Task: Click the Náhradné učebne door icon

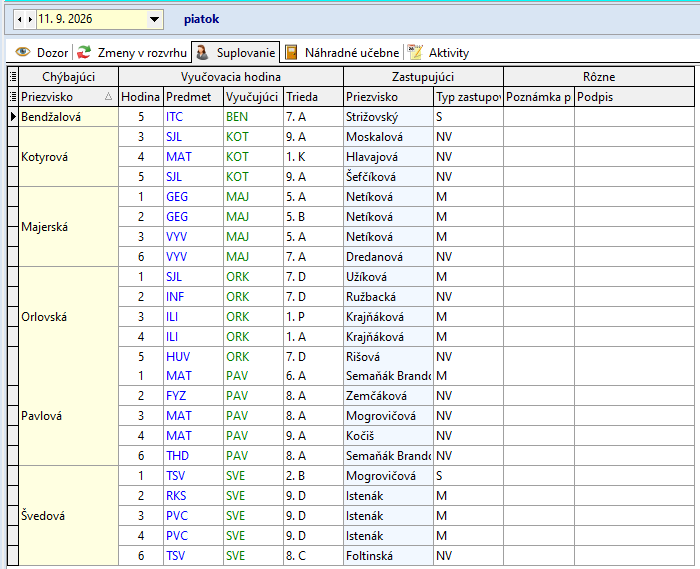Action: (x=291, y=52)
